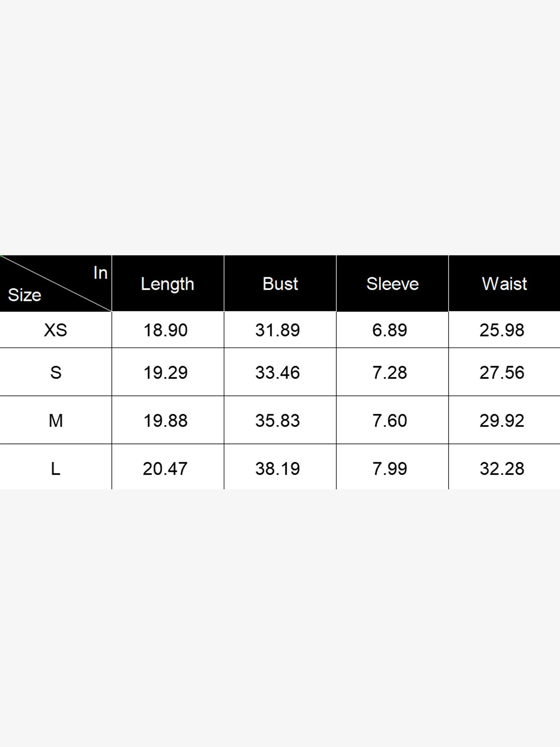Select the XS bust value 31.89
Image resolution: width=560 pixels, height=747 pixels.
coord(277,330)
